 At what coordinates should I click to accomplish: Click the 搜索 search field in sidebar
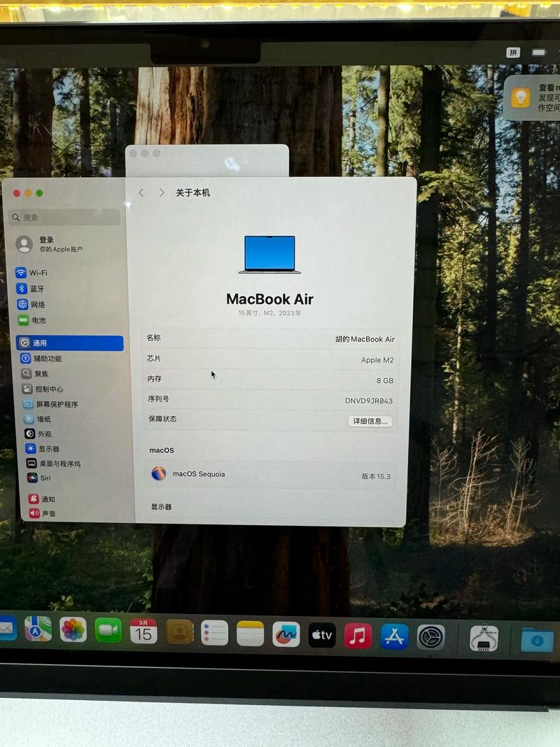[x=63, y=218]
